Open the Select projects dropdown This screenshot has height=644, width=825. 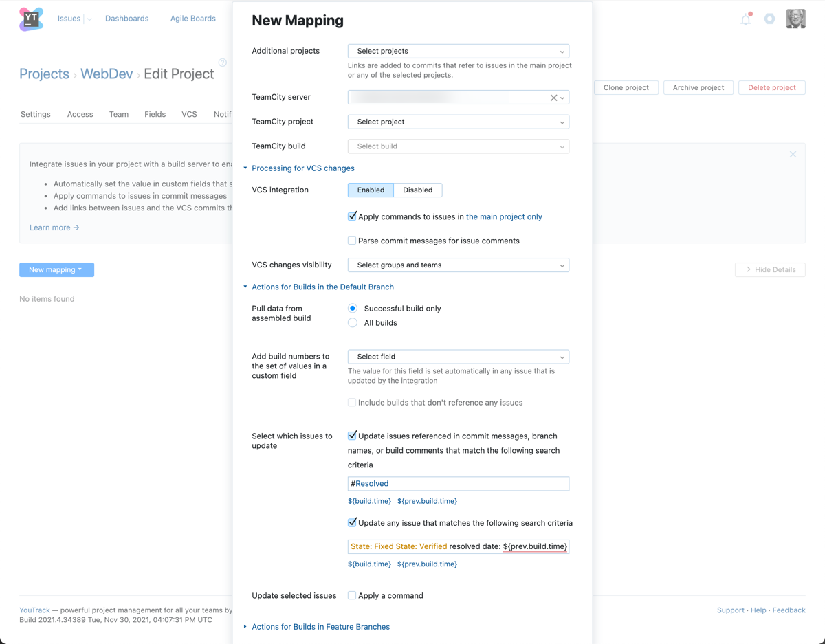458,51
